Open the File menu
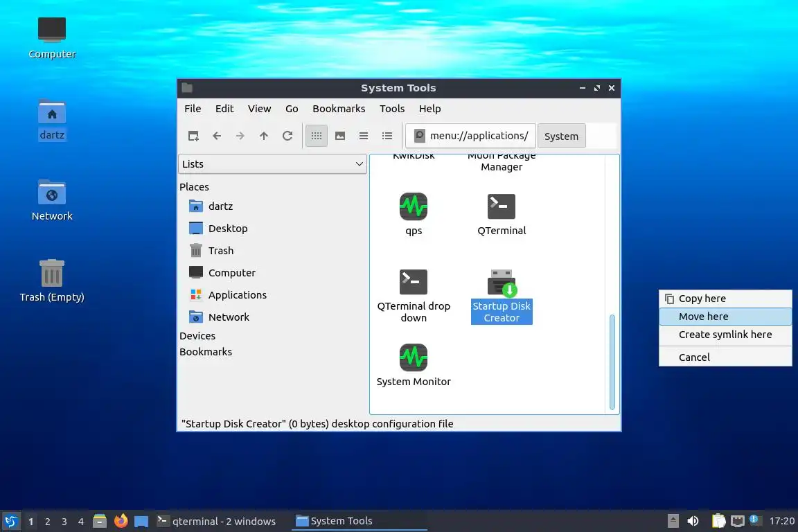The image size is (798, 532). (x=193, y=109)
